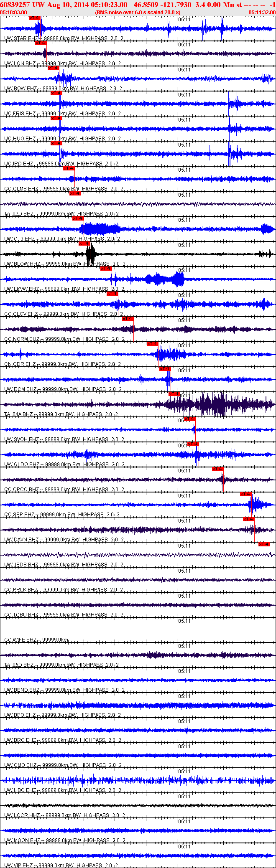The image size is (276, 868).
Task: Click the TA.I04A.BHZ station label
Action: click(19, 414)
